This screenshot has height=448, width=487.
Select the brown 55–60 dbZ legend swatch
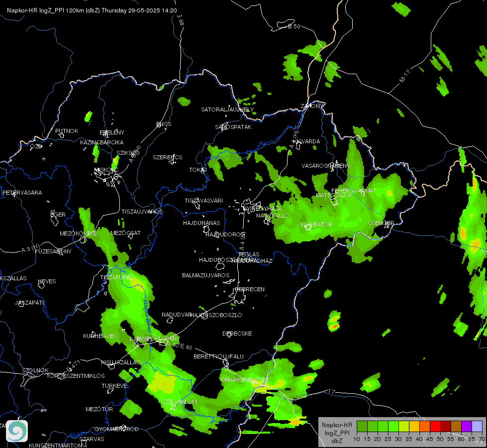pyautogui.click(x=456, y=426)
